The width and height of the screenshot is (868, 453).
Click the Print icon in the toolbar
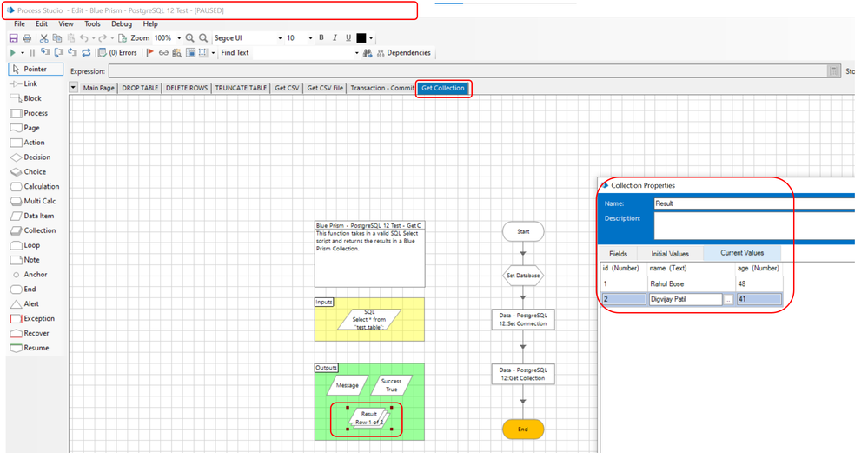[x=27, y=38]
